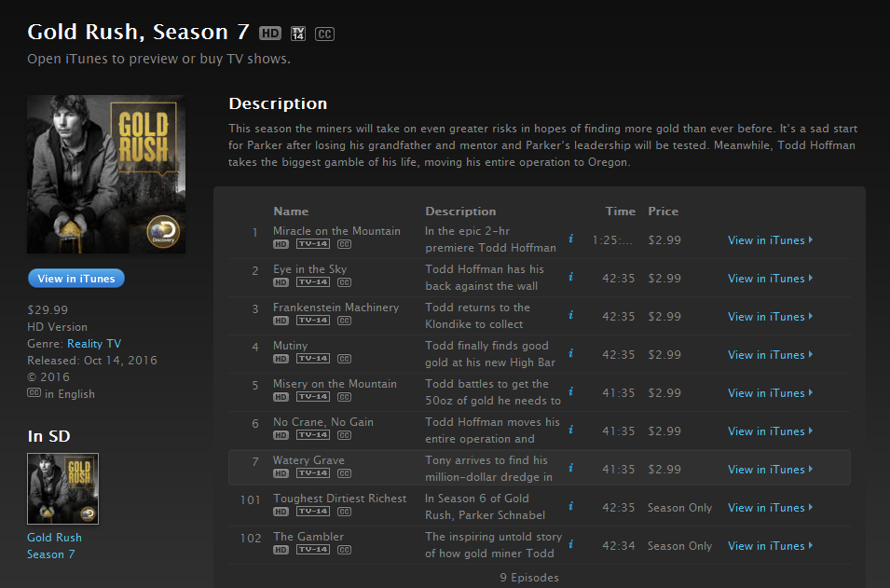The height and width of the screenshot is (588, 890).
Task: Open info icon for Misery on the Mountain
Action: (571, 391)
